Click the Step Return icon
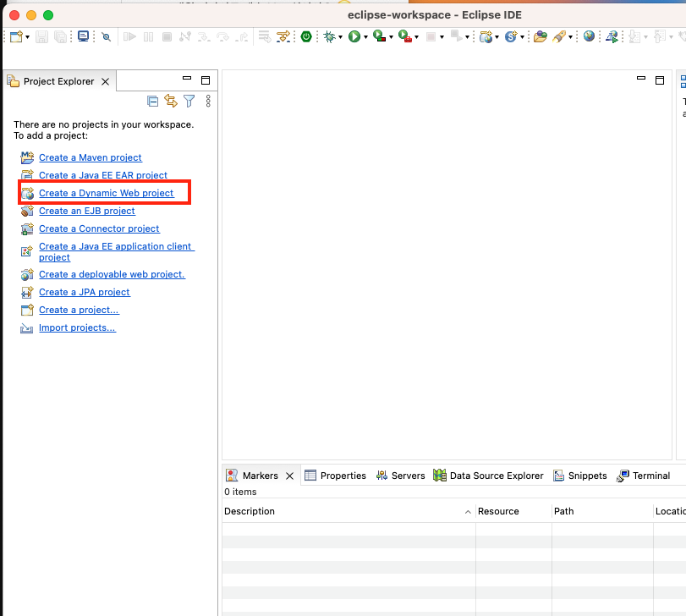This screenshot has height=616, width=686. 242,37
